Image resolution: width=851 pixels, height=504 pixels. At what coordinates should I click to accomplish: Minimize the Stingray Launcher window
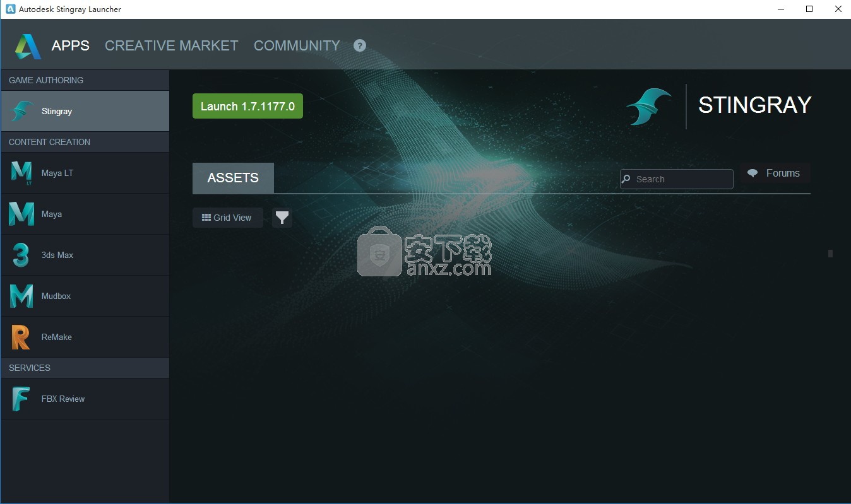[780, 9]
